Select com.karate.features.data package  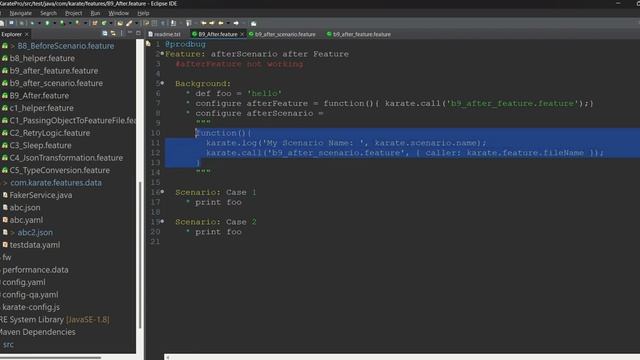[56, 183]
